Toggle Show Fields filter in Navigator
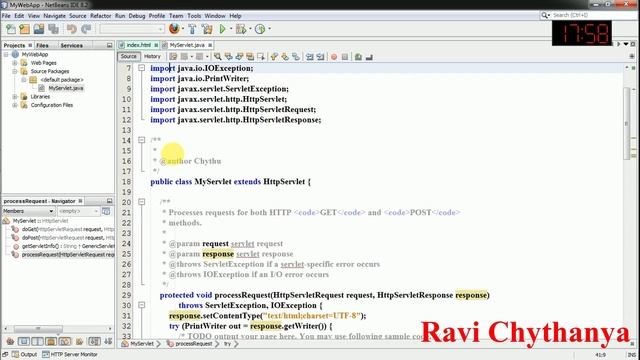This screenshot has width=640, height=360. (24, 341)
